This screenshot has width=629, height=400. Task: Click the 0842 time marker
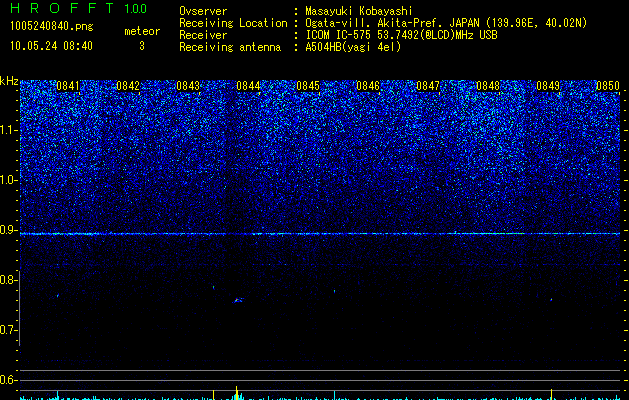[128, 86]
